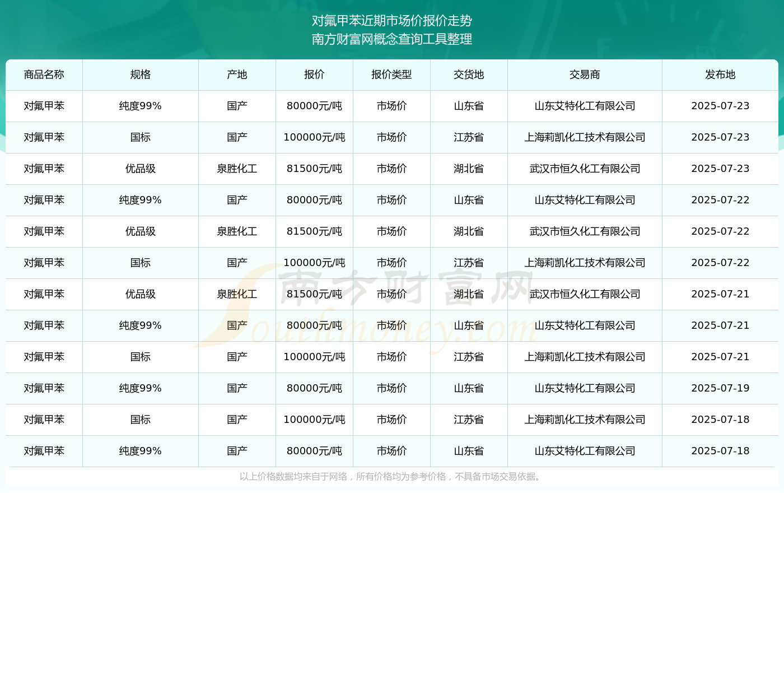The image size is (784, 675).
Task: Click the 产地 column header
Action: pos(237,75)
